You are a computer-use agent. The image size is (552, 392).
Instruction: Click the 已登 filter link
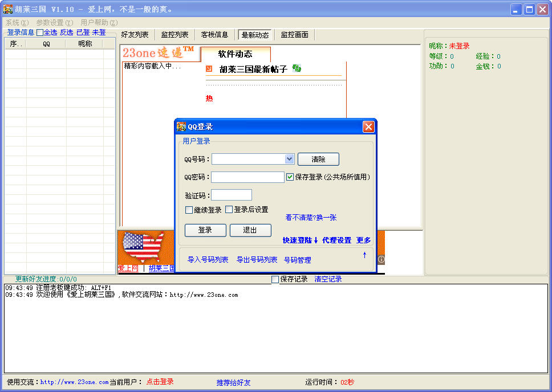click(83, 32)
